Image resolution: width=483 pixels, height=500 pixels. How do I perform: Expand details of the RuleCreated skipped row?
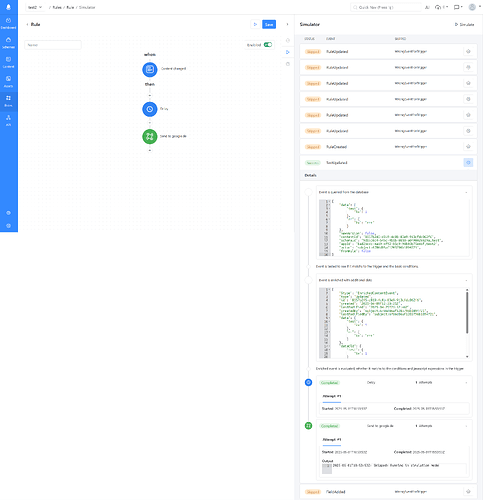(x=468, y=147)
